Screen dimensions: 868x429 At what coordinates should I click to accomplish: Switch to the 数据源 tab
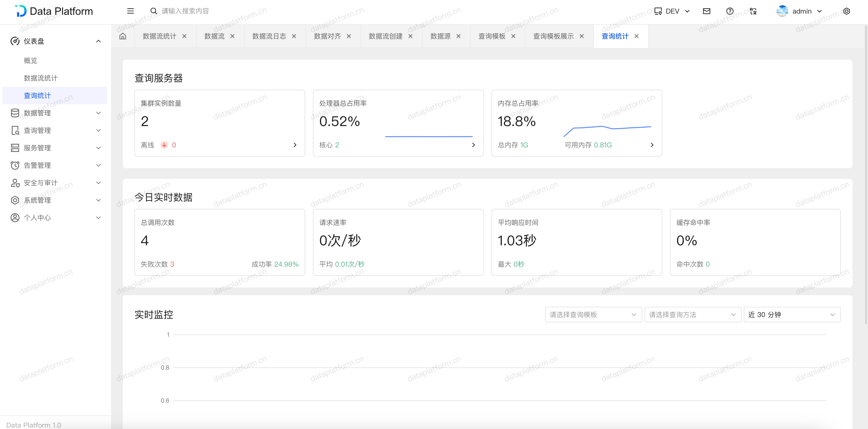point(440,36)
